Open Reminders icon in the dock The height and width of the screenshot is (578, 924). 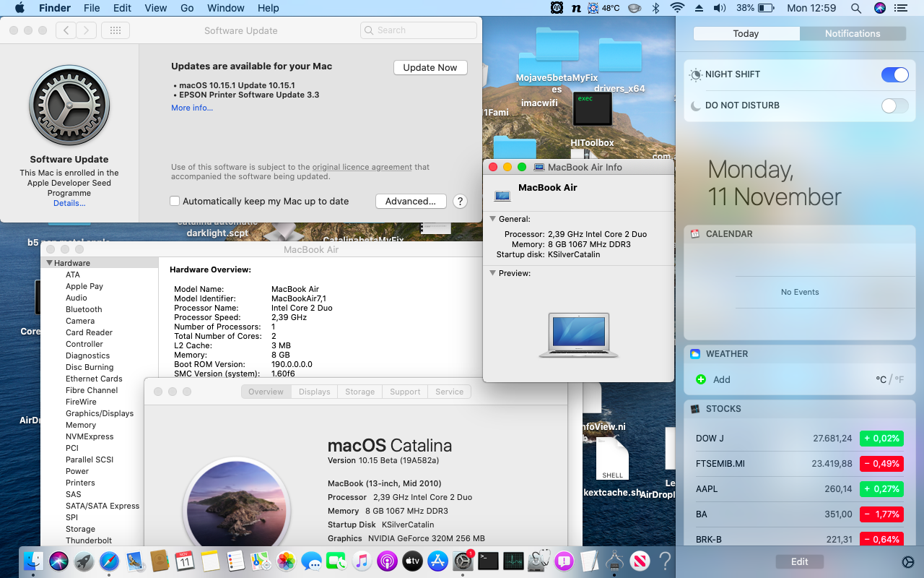pyautogui.click(x=235, y=560)
